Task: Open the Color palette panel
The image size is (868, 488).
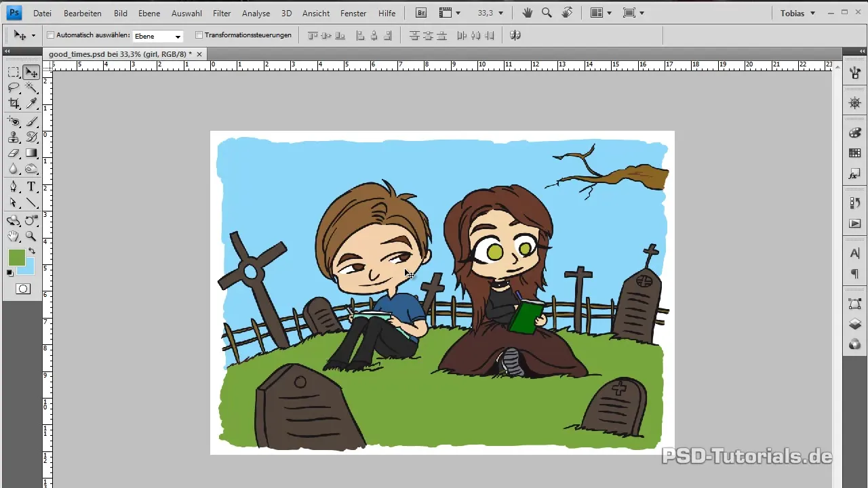Action: 854,132
